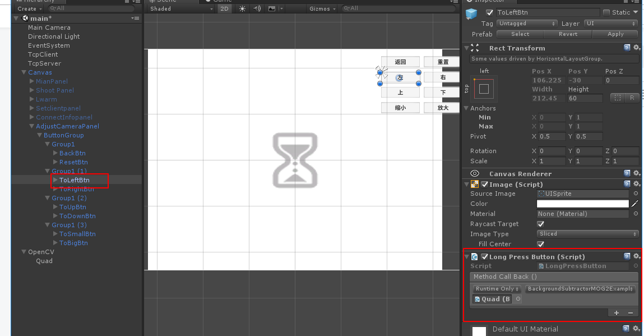
Task: Toggle 2D scene view mode
Action: (x=224, y=8)
